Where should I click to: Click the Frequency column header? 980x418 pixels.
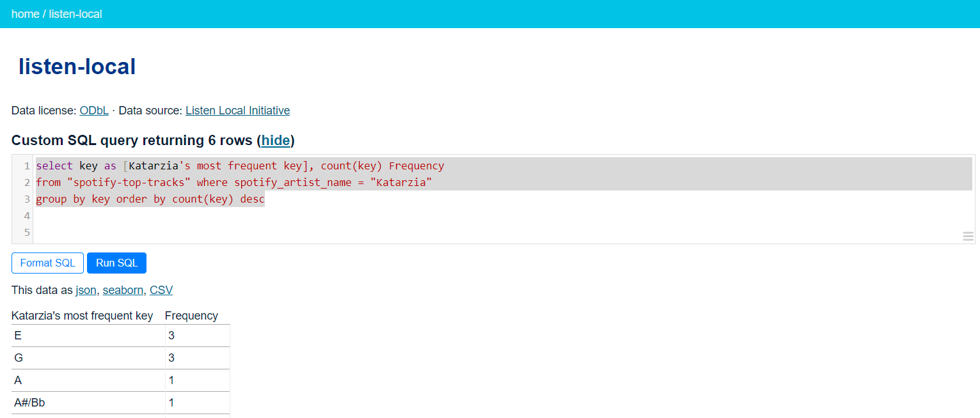tap(191, 316)
